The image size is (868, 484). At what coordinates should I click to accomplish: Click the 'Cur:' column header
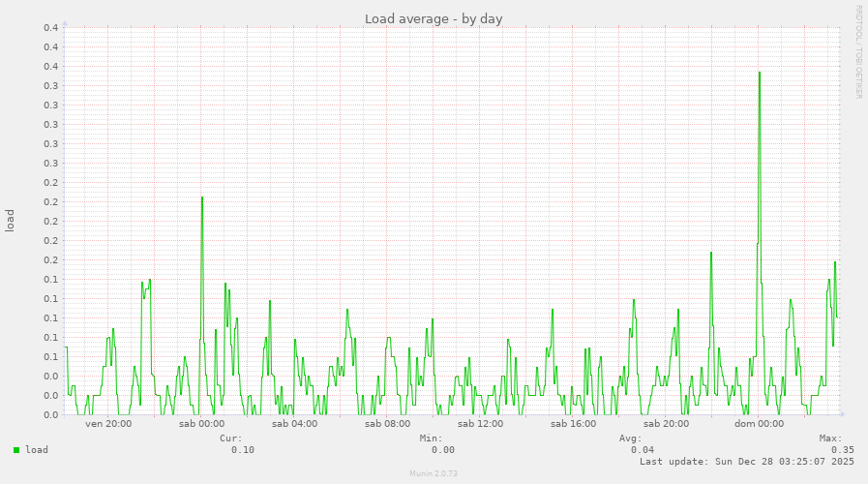click(x=231, y=439)
